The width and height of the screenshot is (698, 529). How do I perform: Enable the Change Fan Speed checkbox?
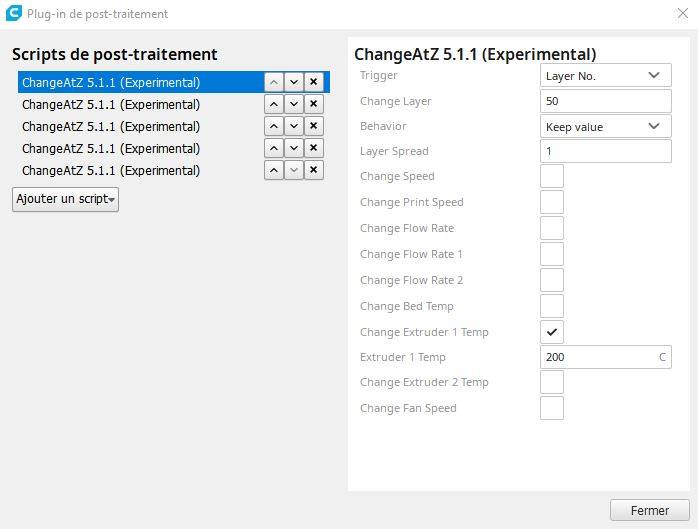point(552,408)
